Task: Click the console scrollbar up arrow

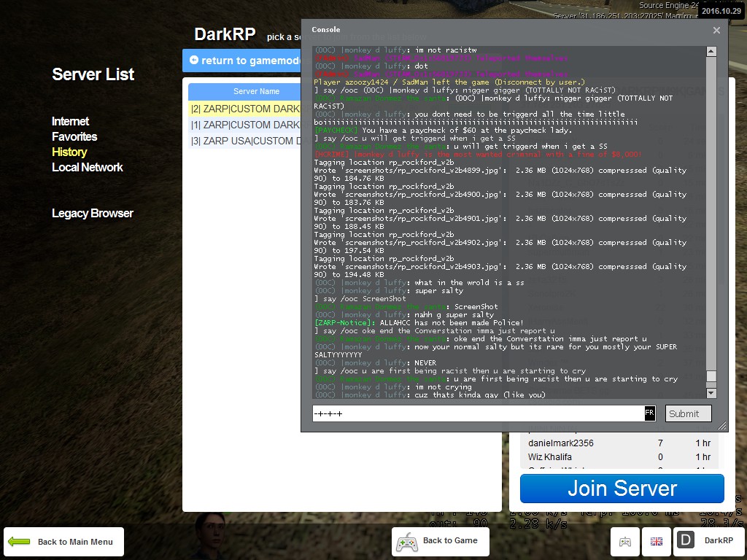Action: pyautogui.click(x=711, y=52)
